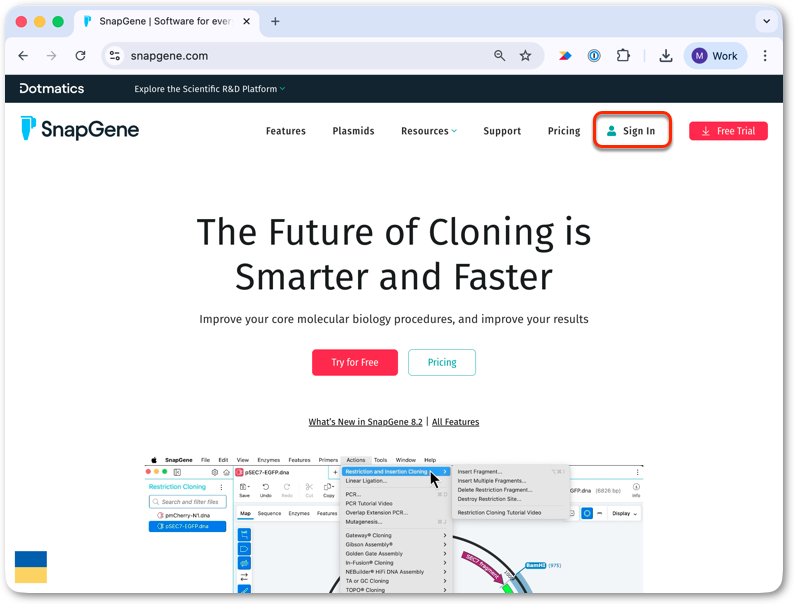
Task: Close the SnapGene tab
Action: click(x=247, y=21)
